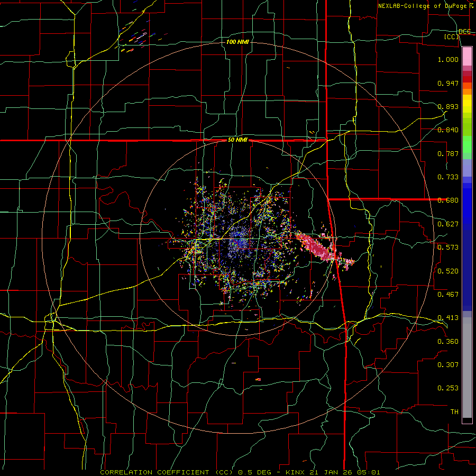Click the 0.893 legend value
476x476 pixels.
[448, 106]
